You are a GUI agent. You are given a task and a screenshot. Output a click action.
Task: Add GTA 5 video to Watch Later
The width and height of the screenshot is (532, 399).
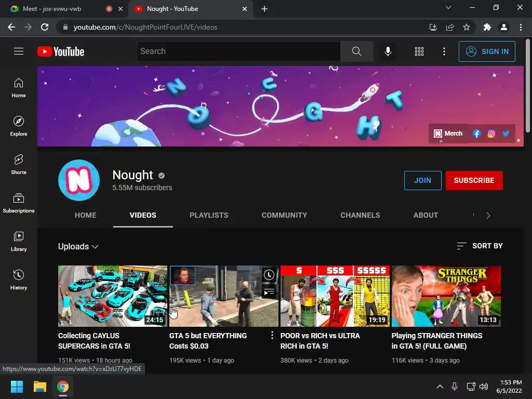[269, 275]
